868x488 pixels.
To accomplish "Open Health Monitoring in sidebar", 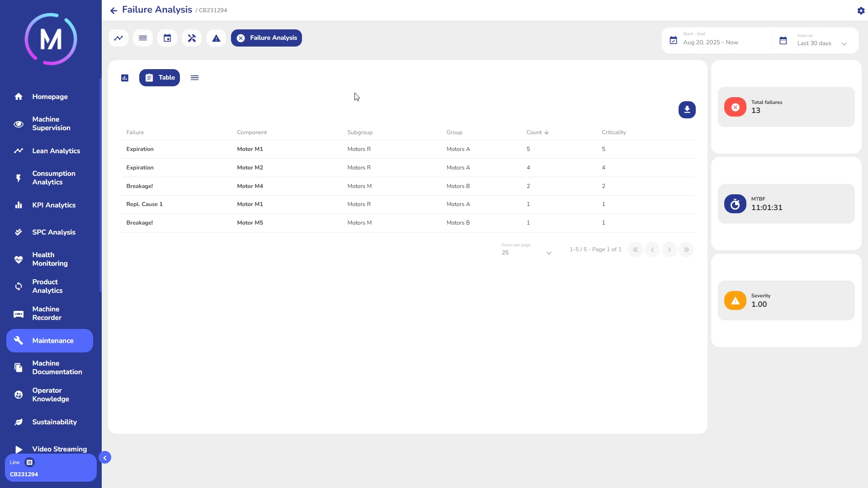I will [x=50, y=259].
